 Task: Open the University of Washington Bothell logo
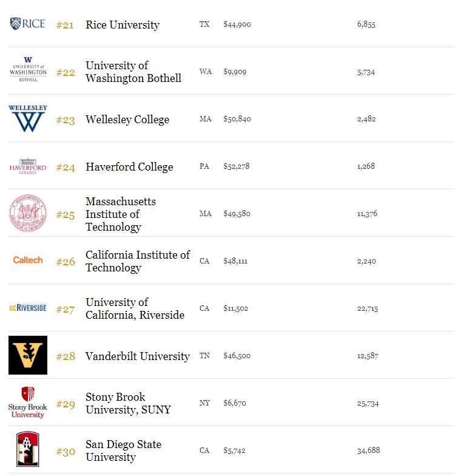(27, 70)
